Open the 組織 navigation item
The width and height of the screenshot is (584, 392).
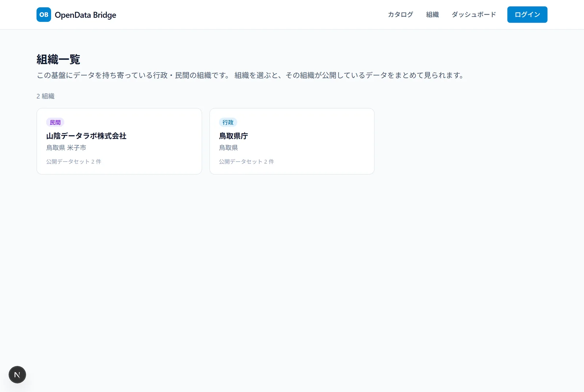[x=433, y=15]
